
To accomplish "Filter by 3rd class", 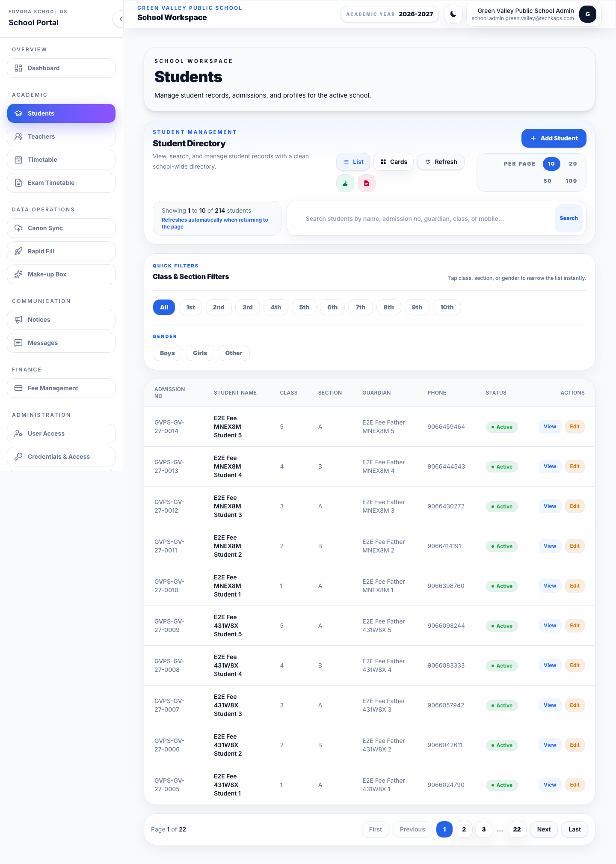I will (248, 307).
